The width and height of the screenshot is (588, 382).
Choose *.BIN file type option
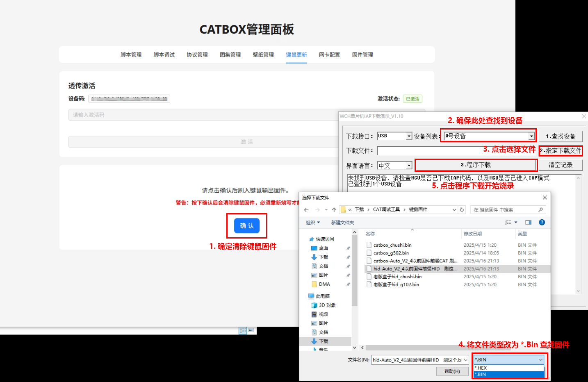click(x=508, y=374)
